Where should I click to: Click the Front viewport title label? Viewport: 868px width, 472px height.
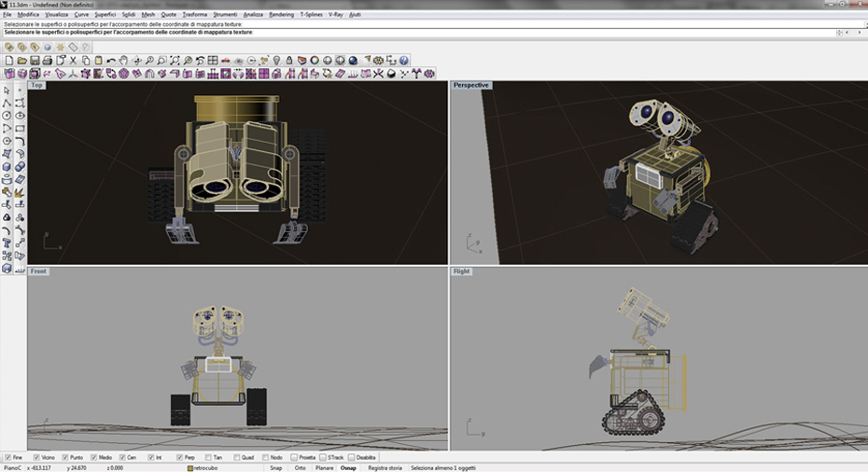[39, 271]
